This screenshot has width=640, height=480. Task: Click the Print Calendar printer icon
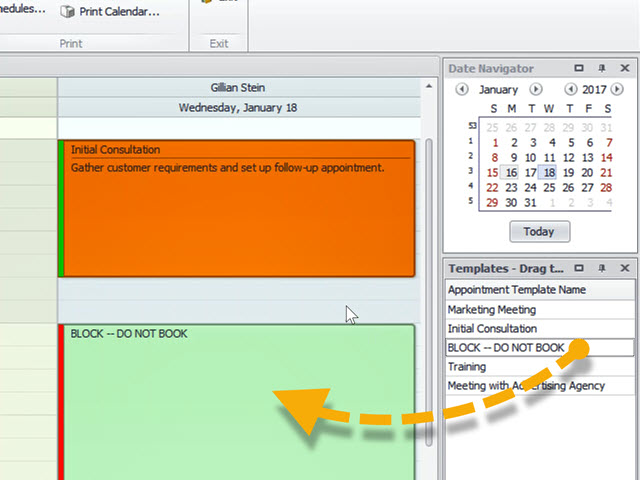[67, 11]
